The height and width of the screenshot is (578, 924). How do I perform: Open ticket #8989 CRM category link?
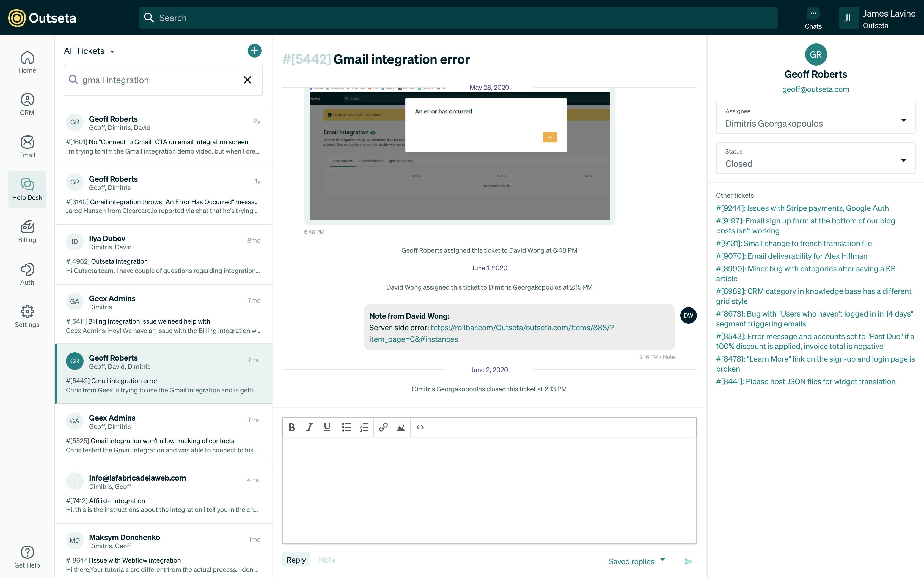click(813, 296)
